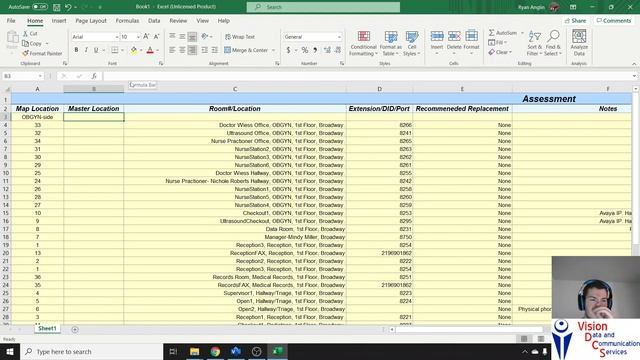The image size is (640, 360).
Task: Open Windows Start menu
Action: point(10,351)
